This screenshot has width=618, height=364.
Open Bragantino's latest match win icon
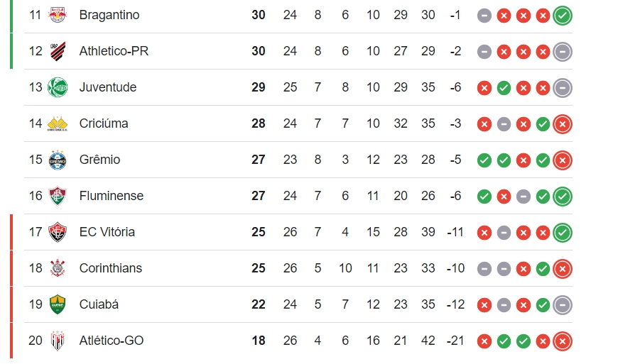point(563,16)
